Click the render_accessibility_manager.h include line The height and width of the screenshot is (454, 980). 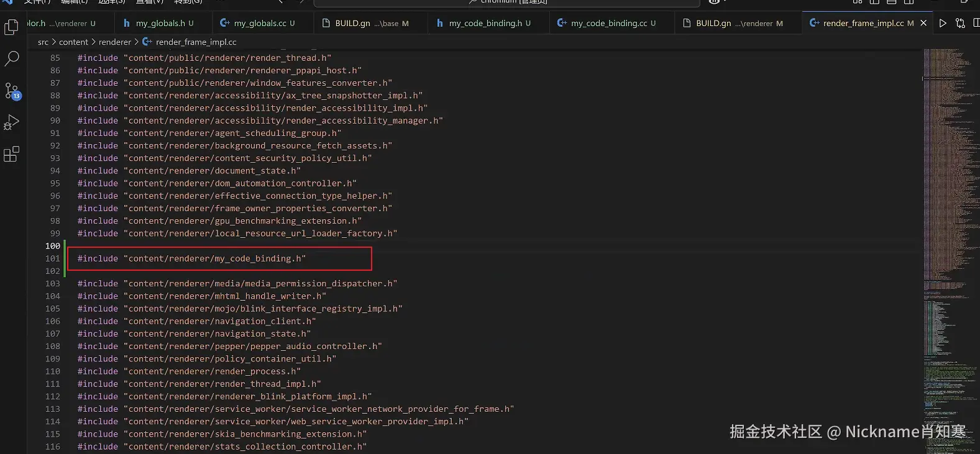260,120
